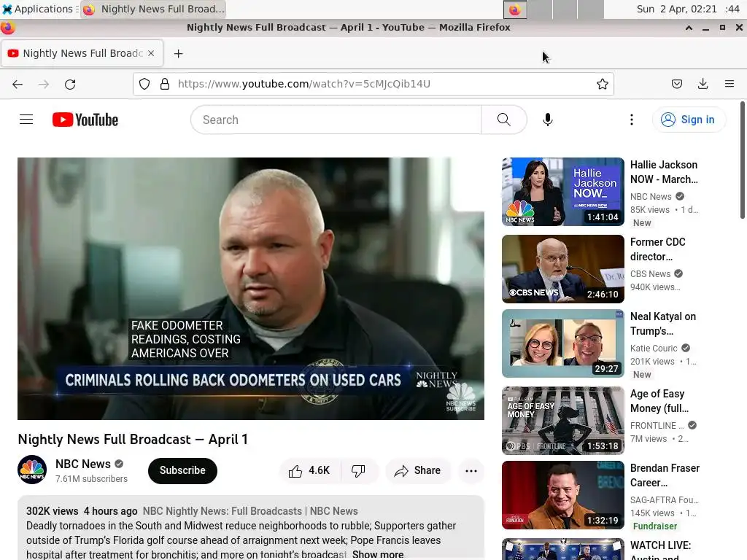747x560 pixels.
Task: Expand description with Show more
Action: tap(378, 555)
